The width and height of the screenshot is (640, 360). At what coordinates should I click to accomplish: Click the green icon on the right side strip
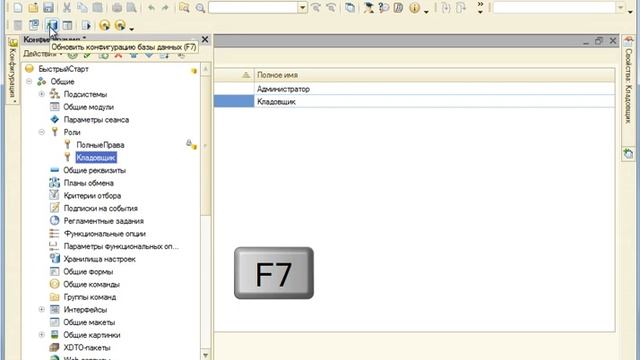pyautogui.click(x=628, y=153)
